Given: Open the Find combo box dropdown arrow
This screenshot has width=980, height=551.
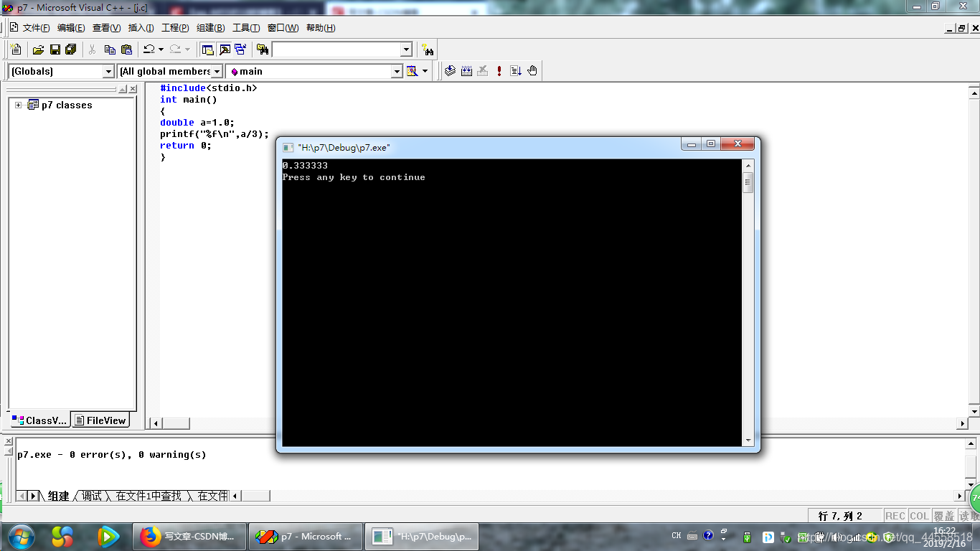Looking at the screenshot, I should 406,50.
